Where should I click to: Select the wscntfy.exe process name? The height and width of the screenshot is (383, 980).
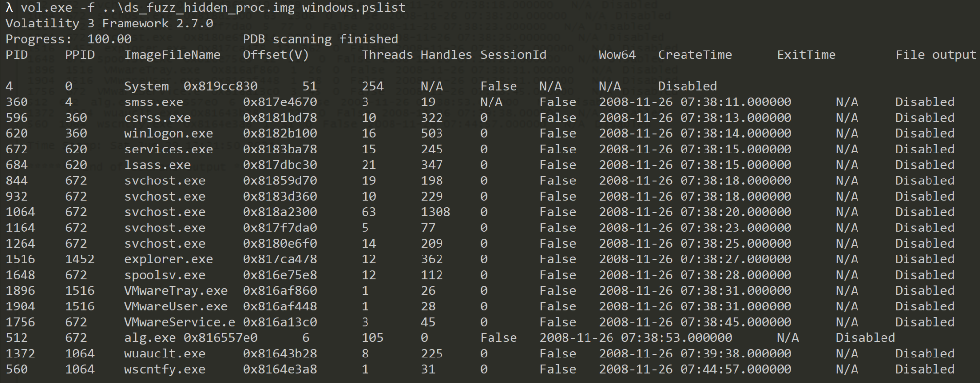tap(165, 369)
